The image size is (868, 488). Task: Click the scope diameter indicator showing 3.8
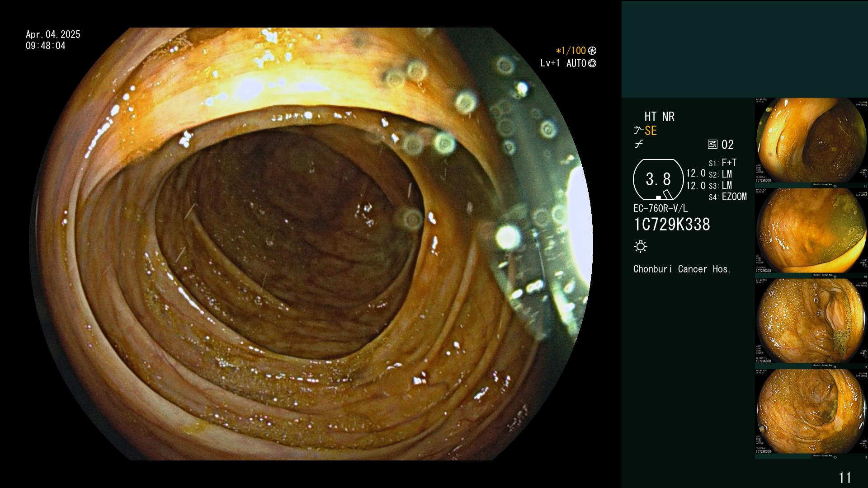658,179
